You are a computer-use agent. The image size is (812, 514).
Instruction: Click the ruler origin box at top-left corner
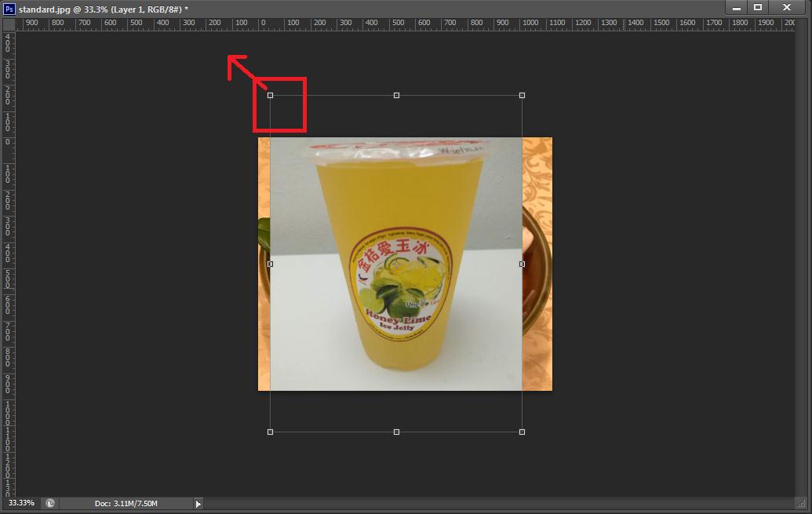point(9,24)
